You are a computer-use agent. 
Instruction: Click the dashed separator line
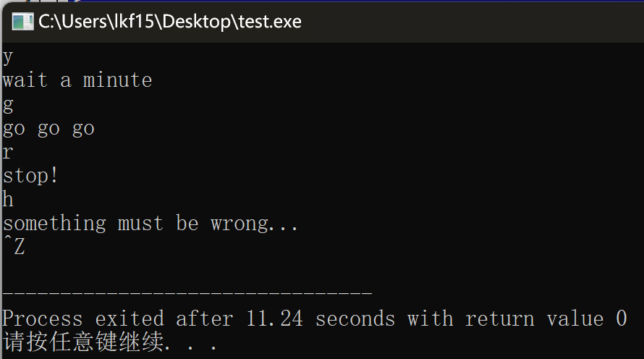click(x=187, y=294)
